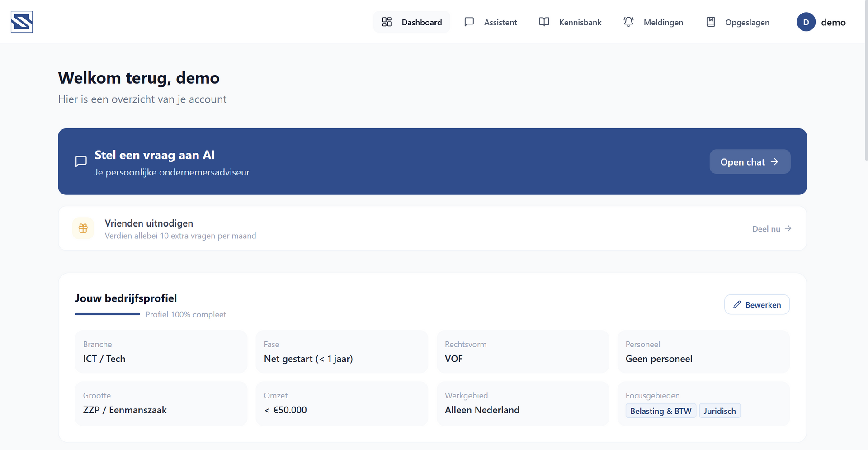Click the pencil icon in Bewerken
The width and height of the screenshot is (868, 450).
(737, 304)
